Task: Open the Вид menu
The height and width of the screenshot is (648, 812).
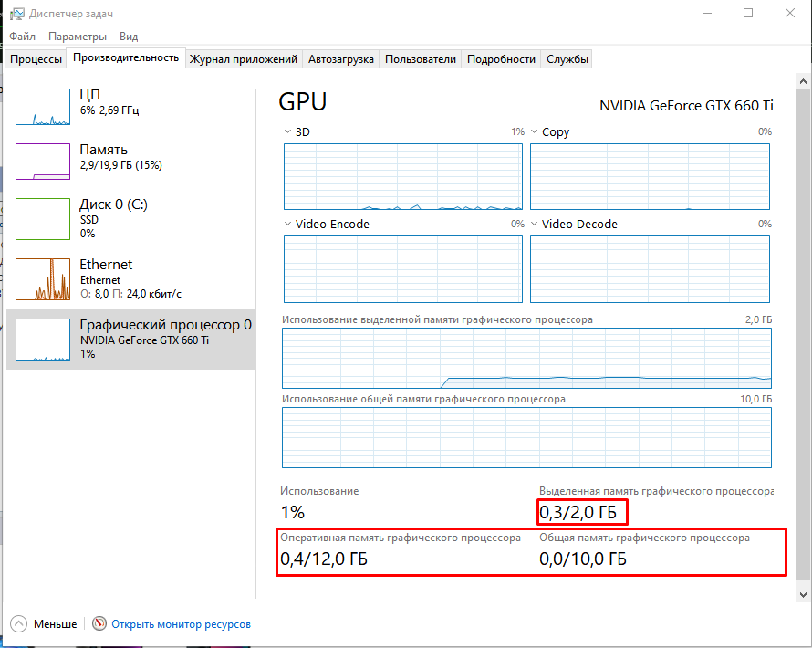Action: point(129,37)
